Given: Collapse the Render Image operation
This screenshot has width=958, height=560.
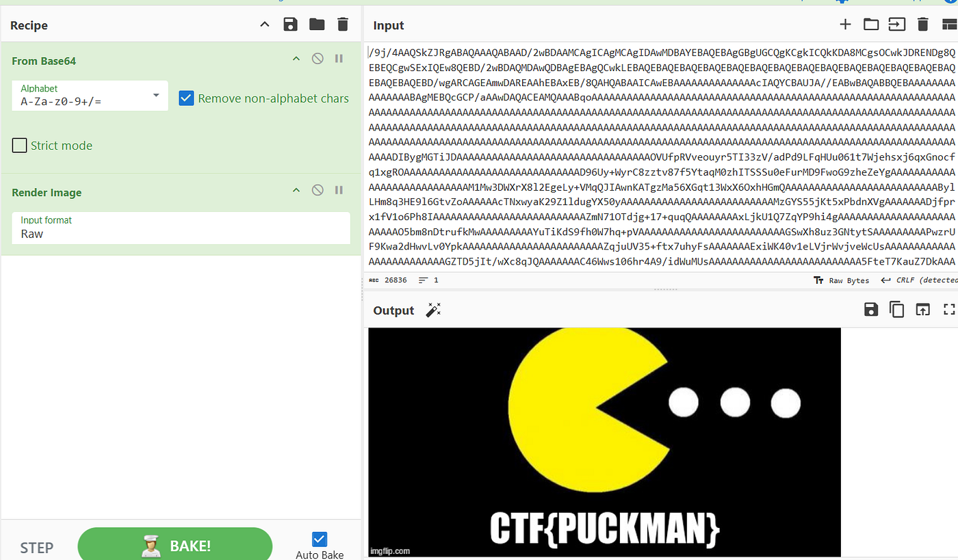Looking at the screenshot, I should point(296,191).
